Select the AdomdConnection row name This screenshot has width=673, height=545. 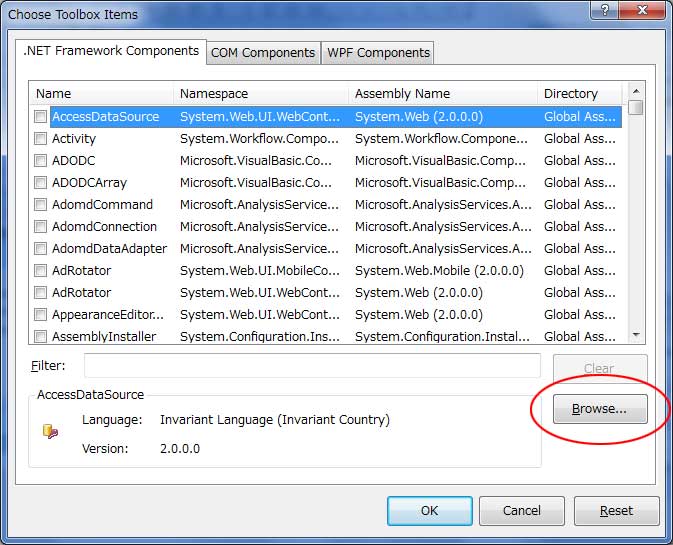pos(104,227)
